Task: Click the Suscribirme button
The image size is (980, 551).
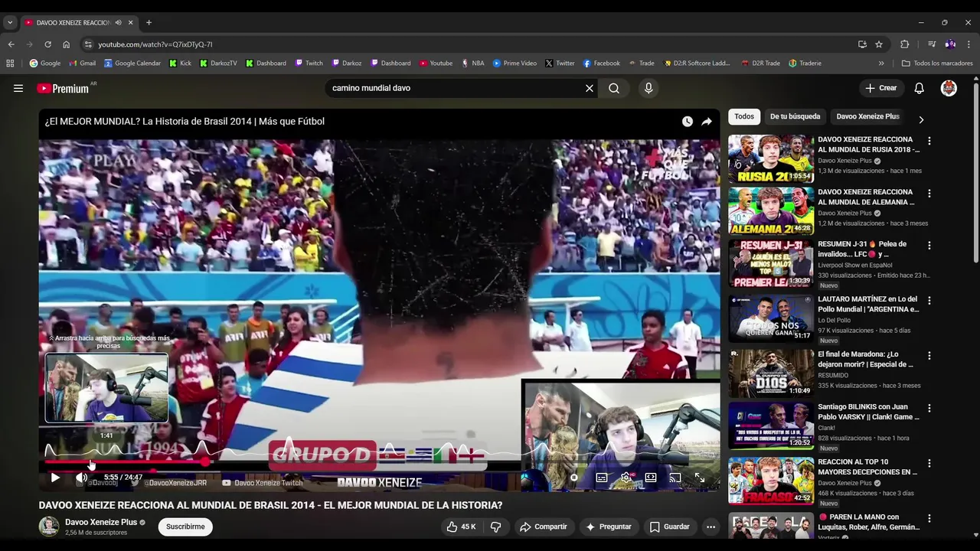Action: click(x=185, y=527)
